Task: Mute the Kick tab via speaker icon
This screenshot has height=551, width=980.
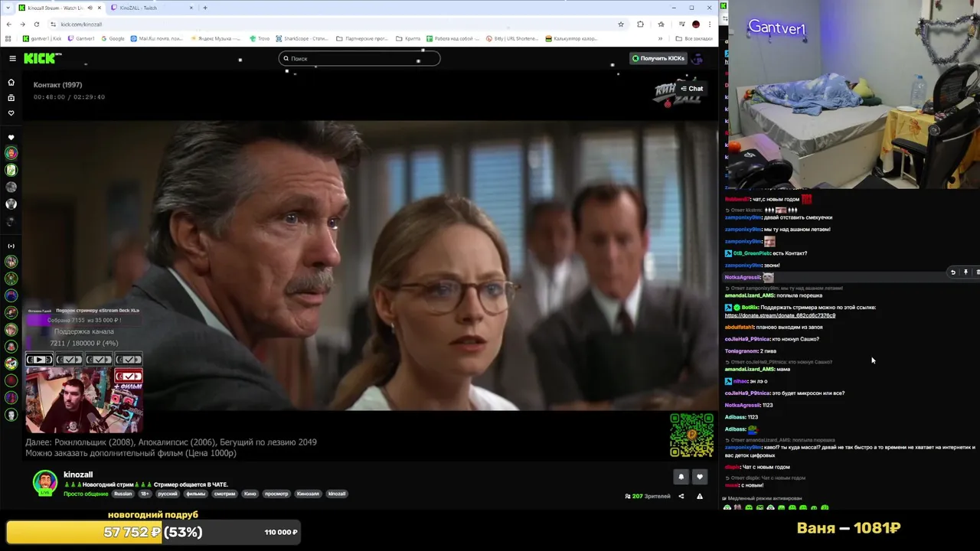Action: pyautogui.click(x=90, y=8)
